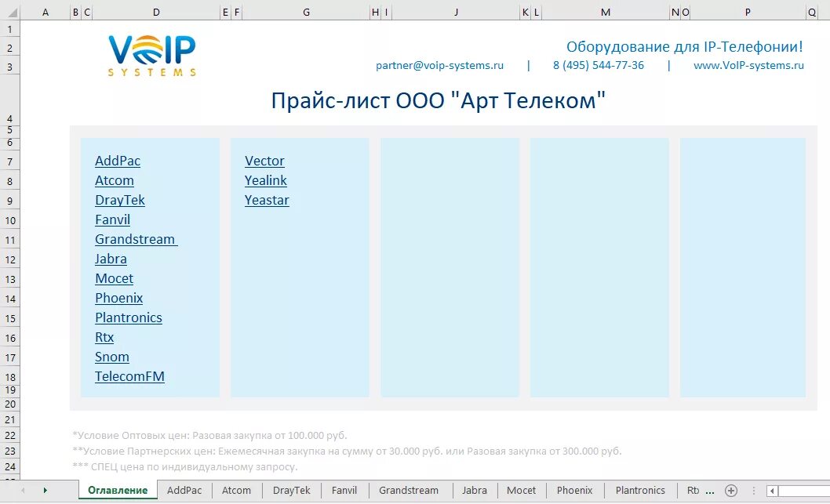Select column J header
Image resolution: width=830 pixels, height=504 pixels.
pyautogui.click(x=456, y=13)
